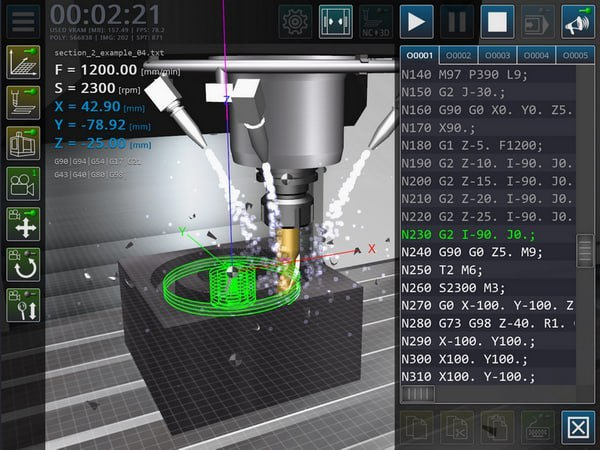This screenshot has height=450, width=600.
Task: Activate the camera pan arrows tool
Action: [23, 223]
